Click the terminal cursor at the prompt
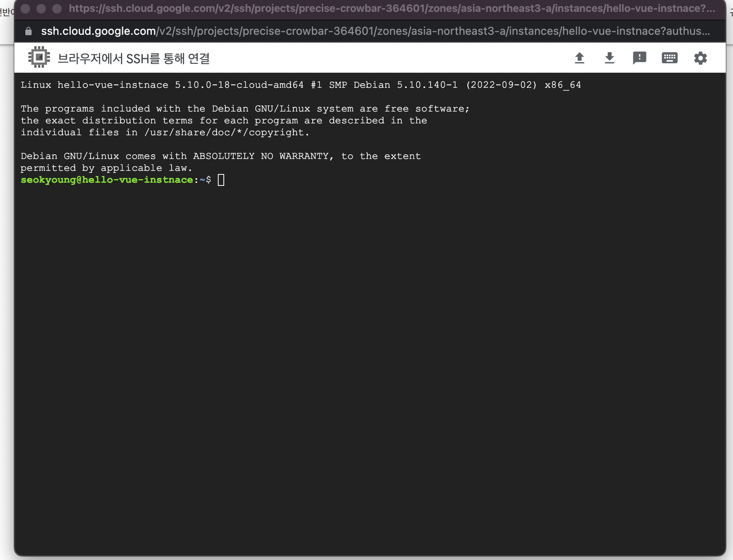The width and height of the screenshot is (733, 560). 221,180
